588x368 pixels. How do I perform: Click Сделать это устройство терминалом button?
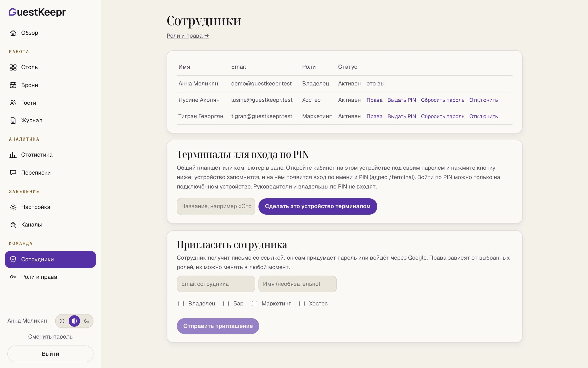tap(317, 206)
